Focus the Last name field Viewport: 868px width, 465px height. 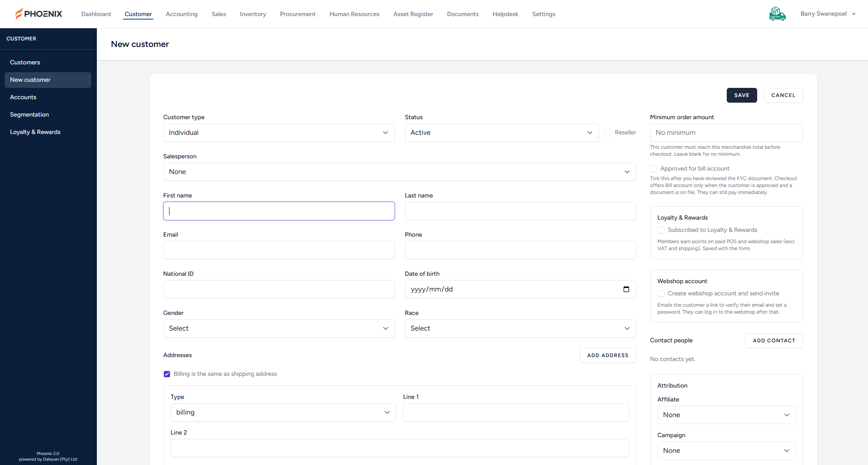coord(520,211)
